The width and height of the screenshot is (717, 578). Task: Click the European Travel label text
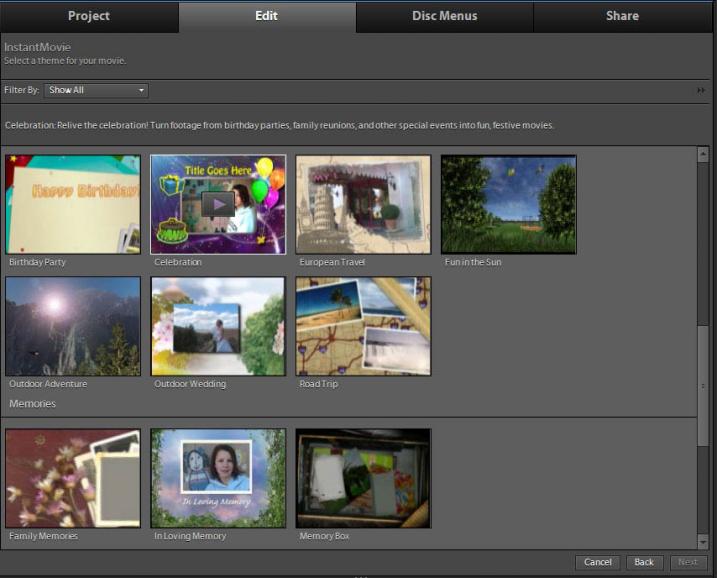click(x=332, y=262)
